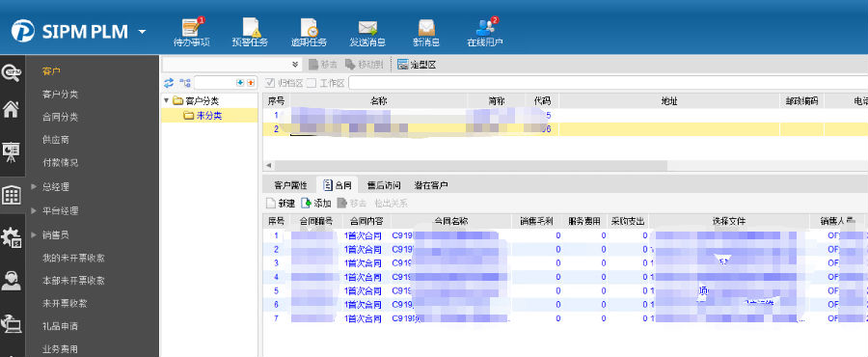
Task: Open the building sidebar icon
Action: 12,194
